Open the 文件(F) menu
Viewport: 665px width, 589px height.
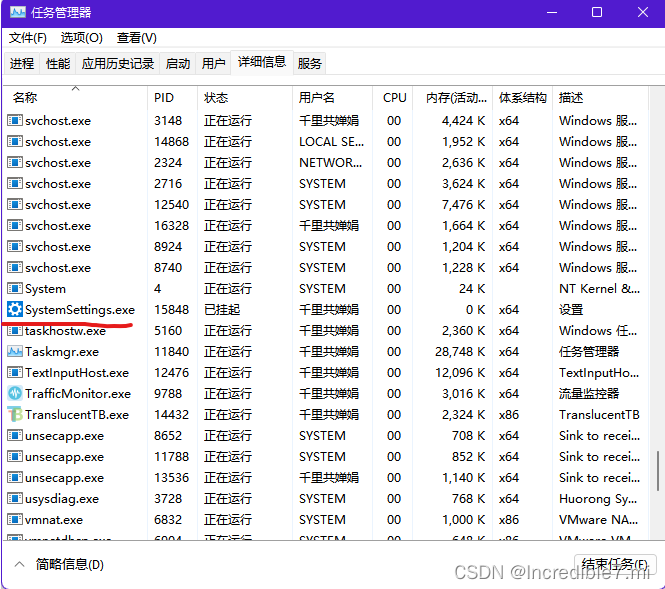[28, 38]
